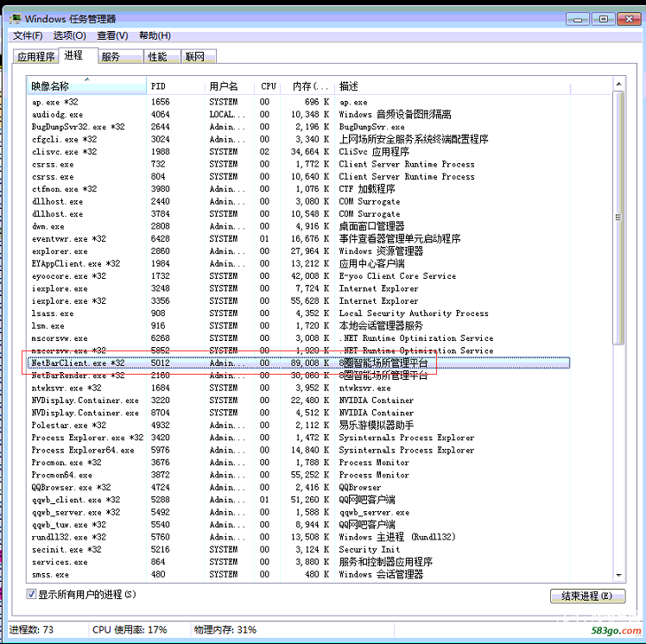Sort by 内存 column header
Image resolution: width=646 pixels, height=644 pixels.
click(x=307, y=86)
